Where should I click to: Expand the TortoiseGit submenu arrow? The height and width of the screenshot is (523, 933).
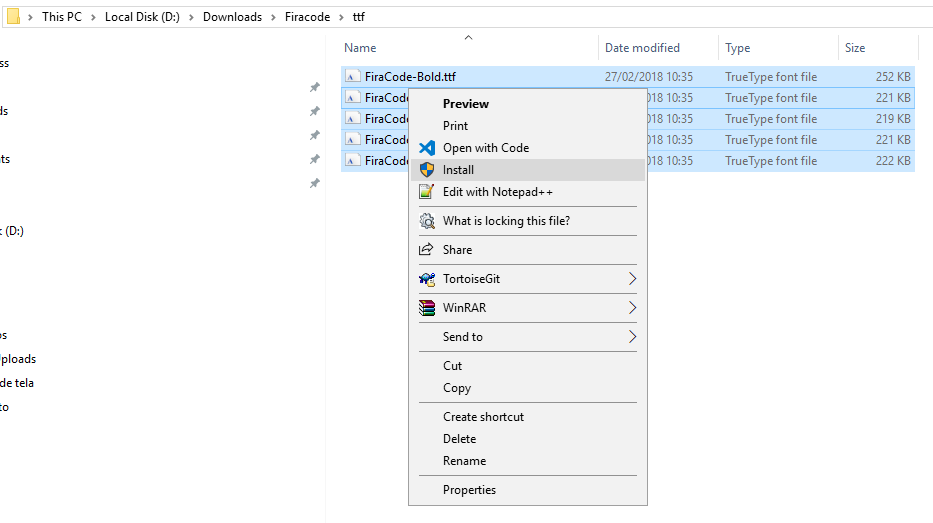(x=632, y=278)
